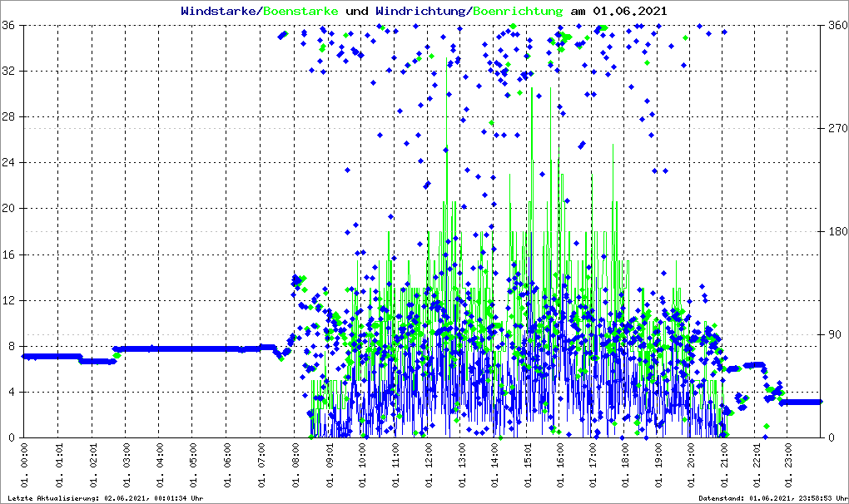Click the "36" label on the wind-strength axis
The image size is (849, 504).
point(8,26)
